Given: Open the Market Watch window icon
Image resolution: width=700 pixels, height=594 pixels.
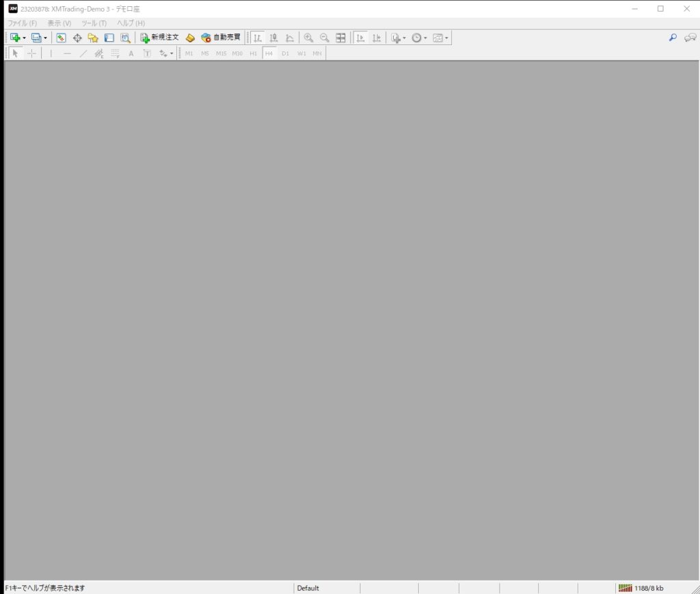Looking at the screenshot, I should (x=61, y=38).
